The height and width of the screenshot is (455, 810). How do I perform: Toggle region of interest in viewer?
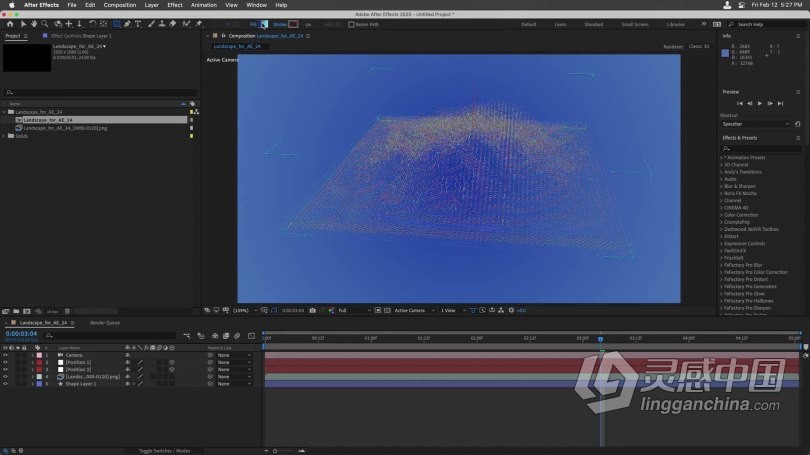pyautogui.click(x=378, y=310)
